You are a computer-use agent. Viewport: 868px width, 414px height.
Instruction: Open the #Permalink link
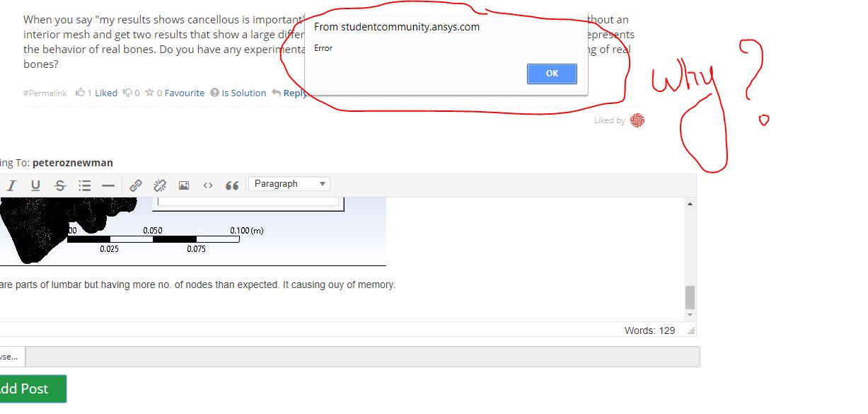tap(45, 93)
